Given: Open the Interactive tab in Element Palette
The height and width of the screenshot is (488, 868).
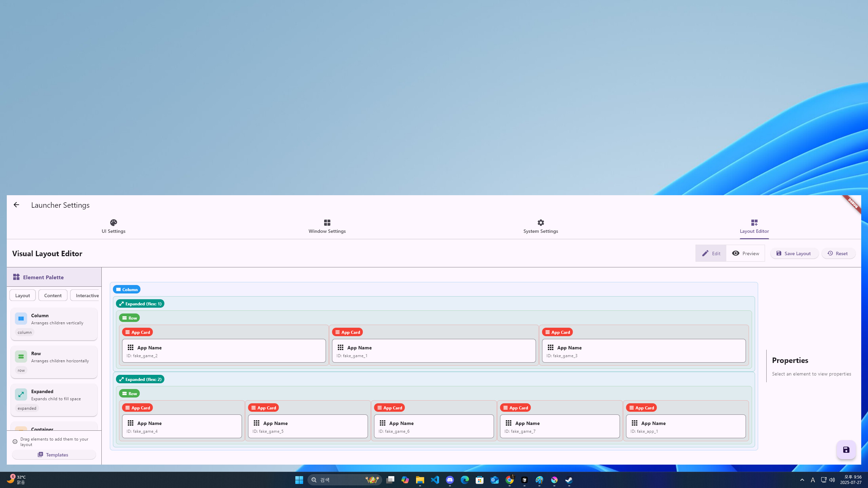Looking at the screenshot, I should tap(87, 295).
